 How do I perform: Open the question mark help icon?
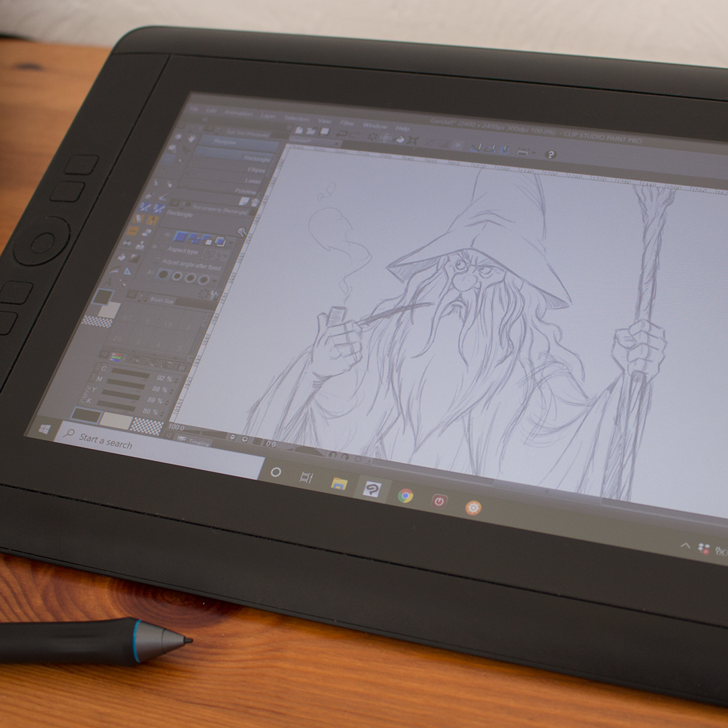[x=551, y=154]
